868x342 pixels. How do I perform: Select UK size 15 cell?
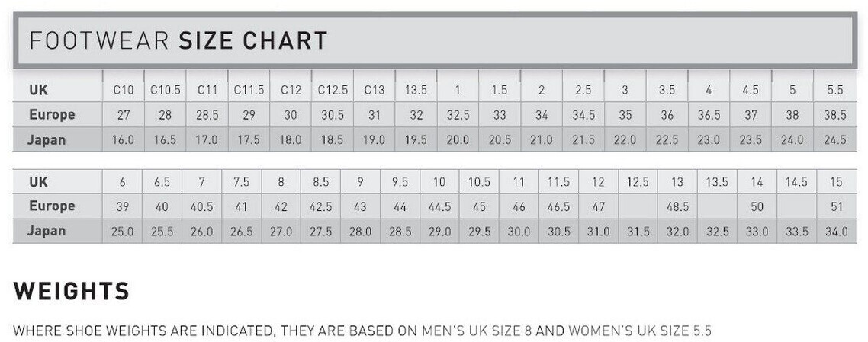(837, 182)
